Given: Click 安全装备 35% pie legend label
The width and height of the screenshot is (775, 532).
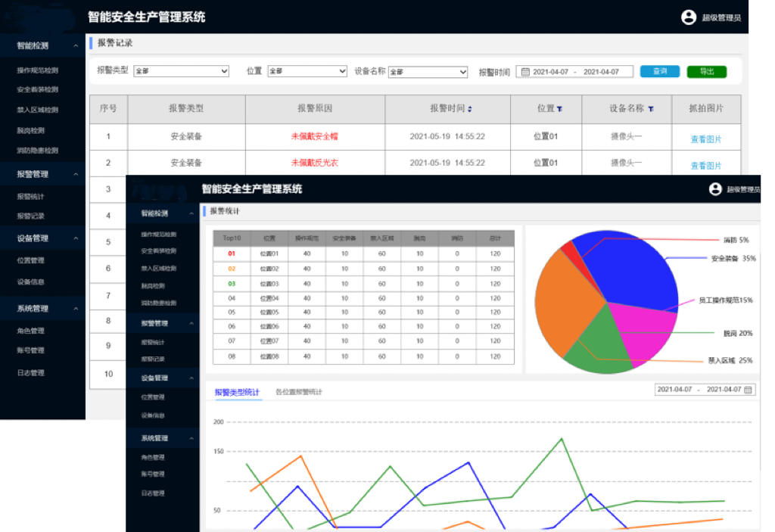Looking at the screenshot, I should pyautogui.click(x=733, y=259).
